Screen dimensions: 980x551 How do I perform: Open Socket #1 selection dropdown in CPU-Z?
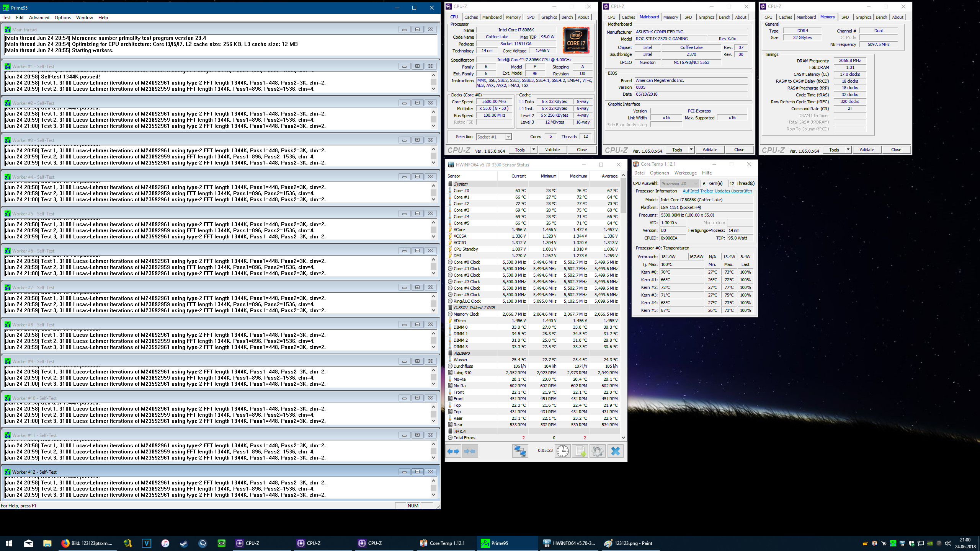494,137
